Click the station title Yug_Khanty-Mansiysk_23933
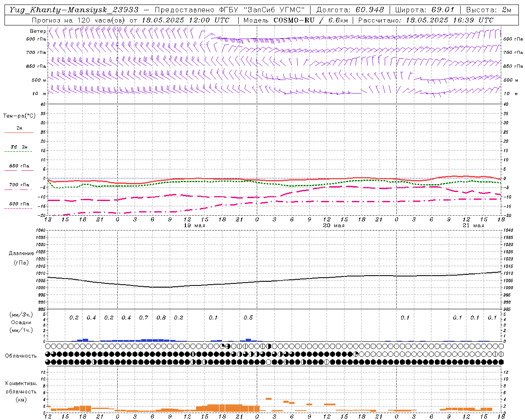Screen dimensions: 525x420 pos(73,10)
